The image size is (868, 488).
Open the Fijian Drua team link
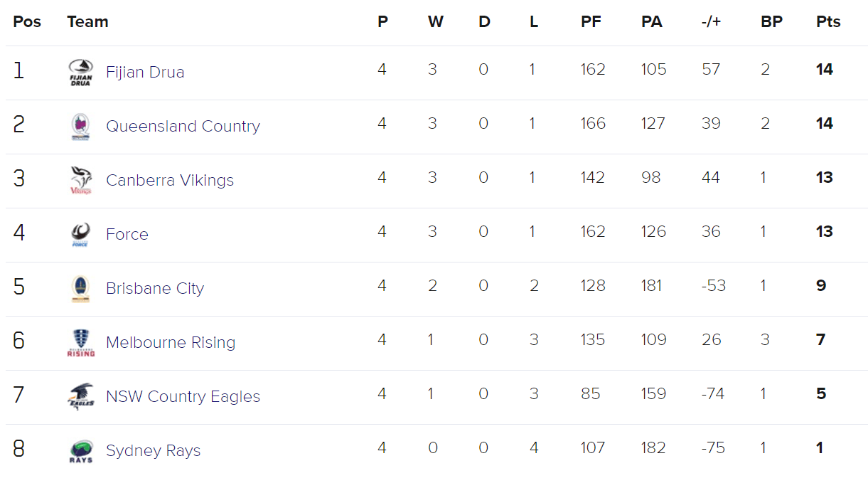coord(145,72)
